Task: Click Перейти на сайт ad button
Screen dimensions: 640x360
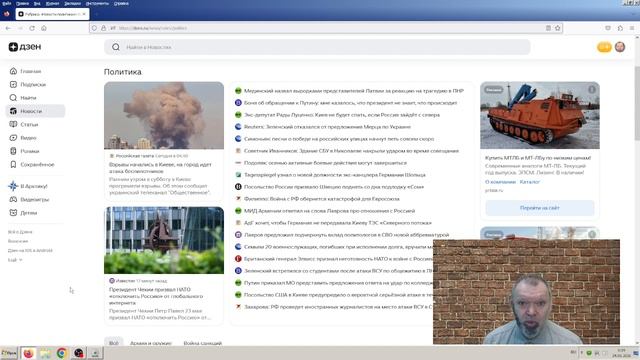Action: [x=540, y=208]
